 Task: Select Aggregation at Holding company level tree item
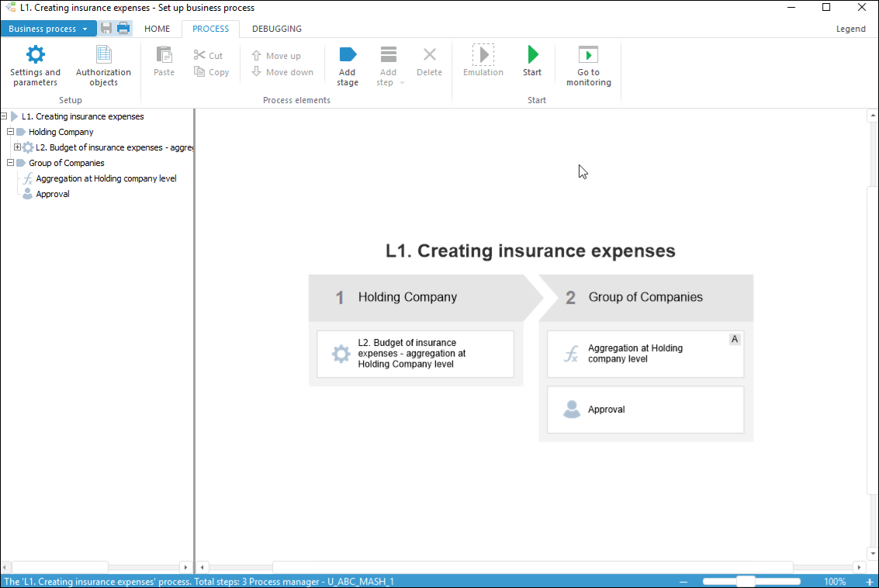tap(106, 178)
